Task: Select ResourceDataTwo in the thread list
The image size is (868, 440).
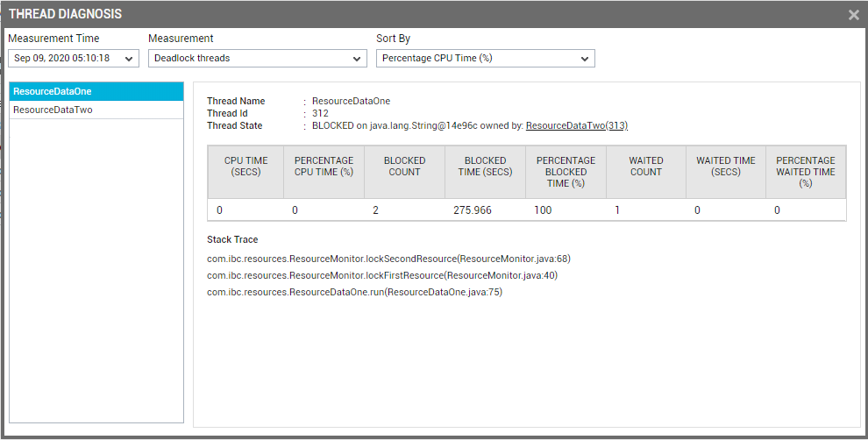Action: pos(96,110)
